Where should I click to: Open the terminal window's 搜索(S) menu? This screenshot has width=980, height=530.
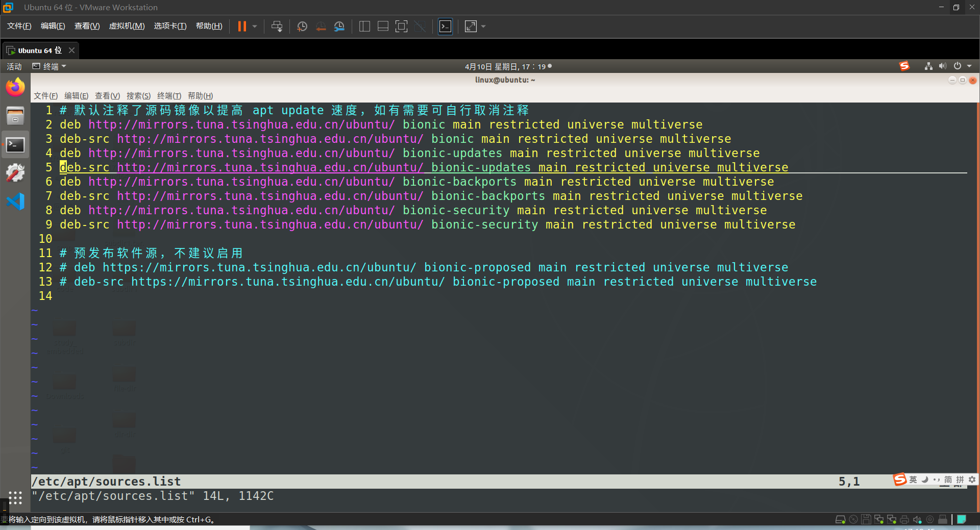pyautogui.click(x=138, y=96)
